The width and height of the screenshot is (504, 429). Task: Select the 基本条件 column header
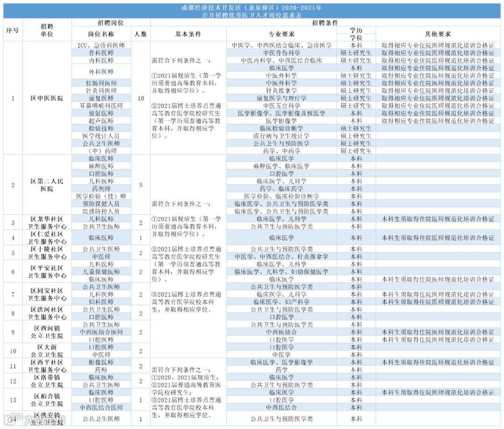189,34
